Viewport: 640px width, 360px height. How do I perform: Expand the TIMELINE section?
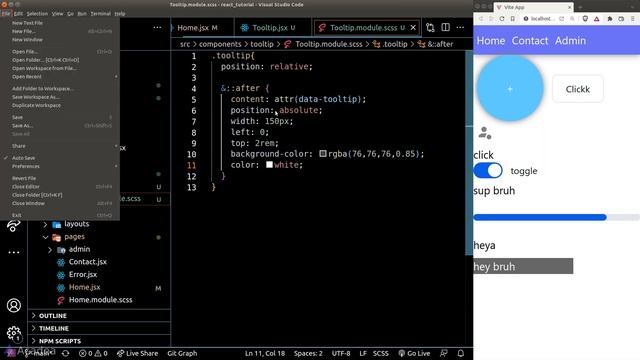100,328
